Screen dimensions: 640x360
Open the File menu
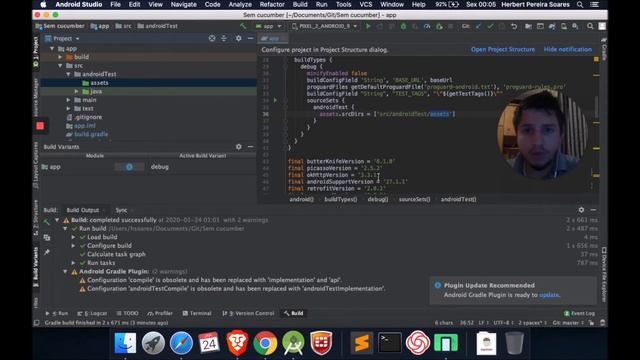[x=116, y=4]
